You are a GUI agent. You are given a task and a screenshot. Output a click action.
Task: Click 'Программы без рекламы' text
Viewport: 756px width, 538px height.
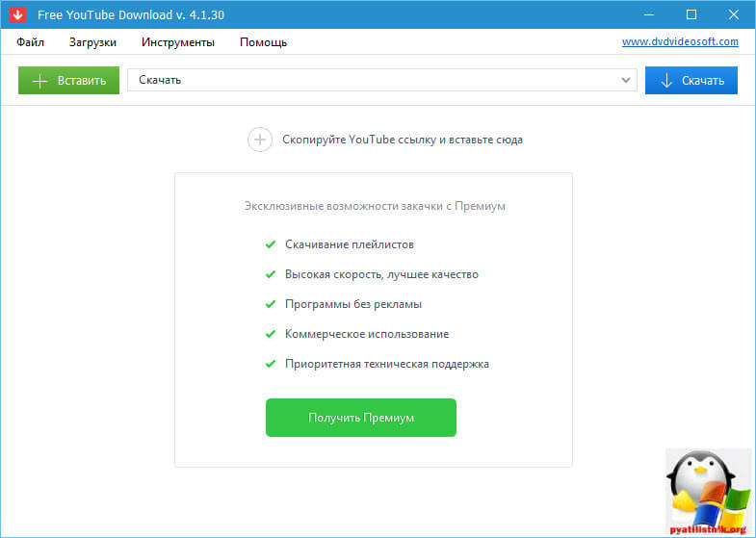pos(352,304)
